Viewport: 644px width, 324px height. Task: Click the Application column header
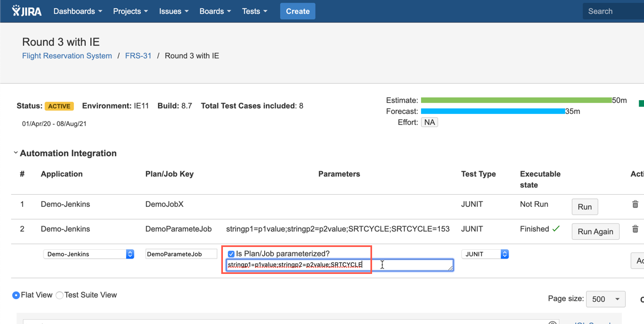coord(62,174)
